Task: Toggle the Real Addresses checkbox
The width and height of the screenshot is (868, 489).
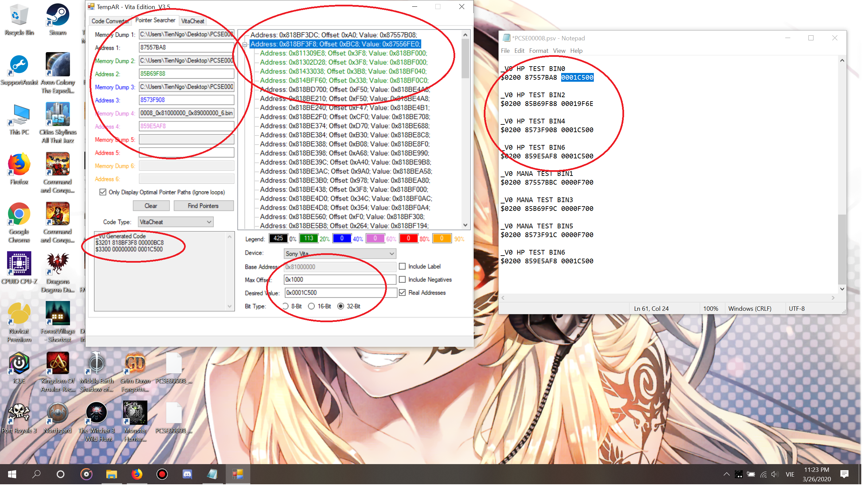Action: pos(402,293)
